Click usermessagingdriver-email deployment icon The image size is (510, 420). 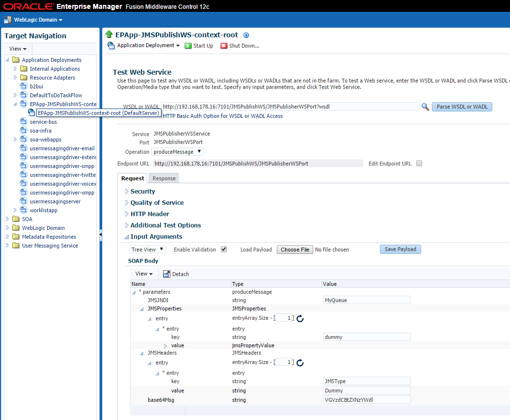[x=24, y=148]
